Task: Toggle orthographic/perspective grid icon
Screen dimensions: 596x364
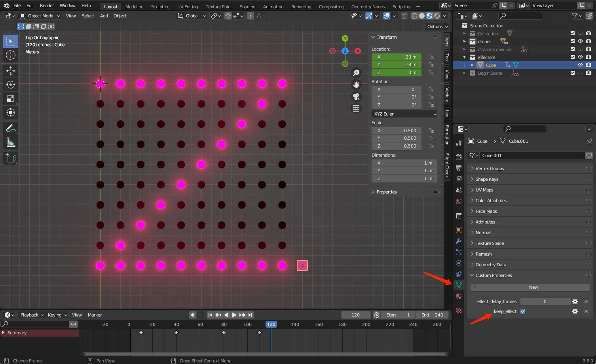Action: click(x=356, y=108)
